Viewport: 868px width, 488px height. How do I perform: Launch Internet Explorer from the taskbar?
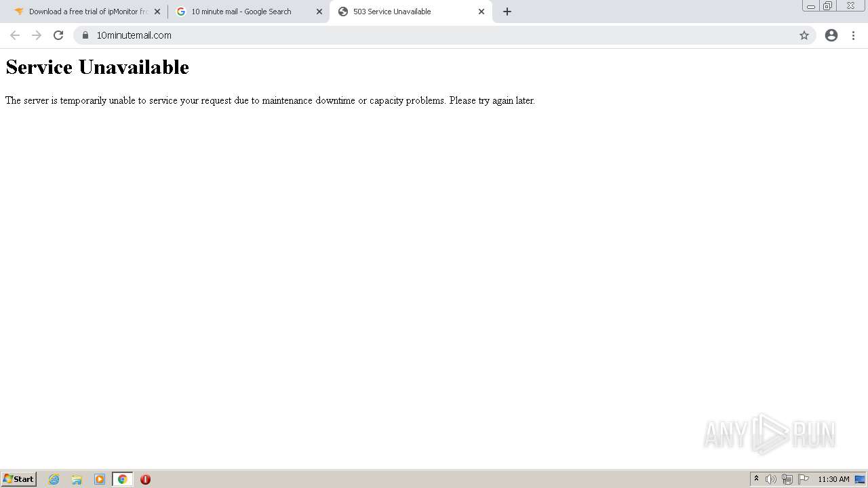tap(54, 479)
